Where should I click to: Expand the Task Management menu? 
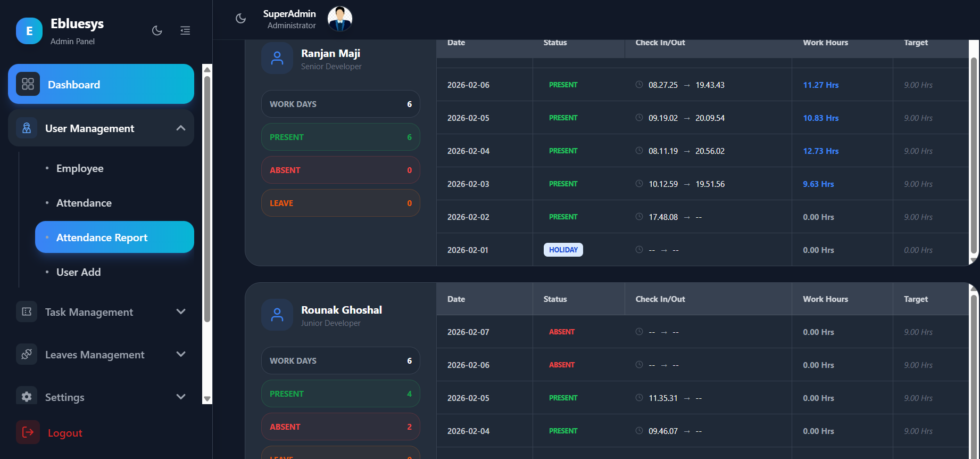pyautogui.click(x=181, y=312)
